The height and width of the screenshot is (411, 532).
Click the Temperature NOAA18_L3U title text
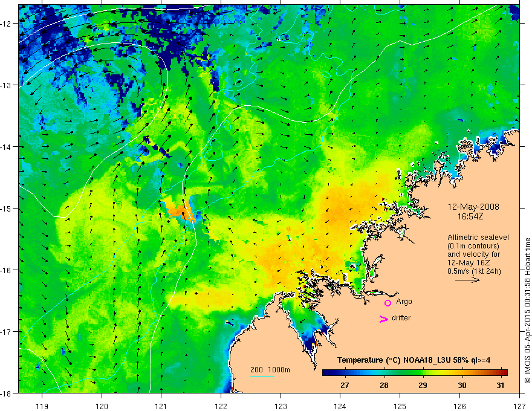tap(414, 360)
